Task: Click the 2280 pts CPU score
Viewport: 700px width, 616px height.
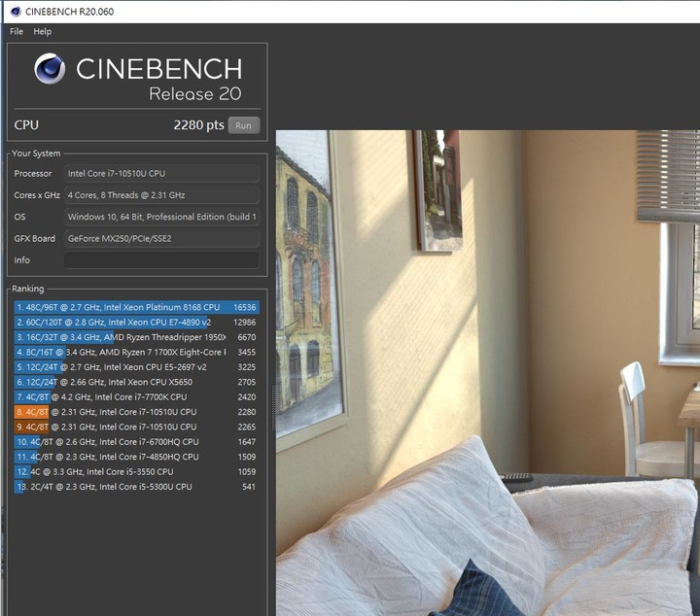Action: click(x=198, y=125)
